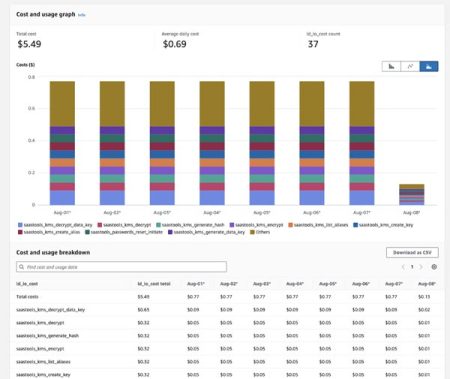Click the Aug-06 stacked bar
450x379 pixels.
tap(312, 143)
